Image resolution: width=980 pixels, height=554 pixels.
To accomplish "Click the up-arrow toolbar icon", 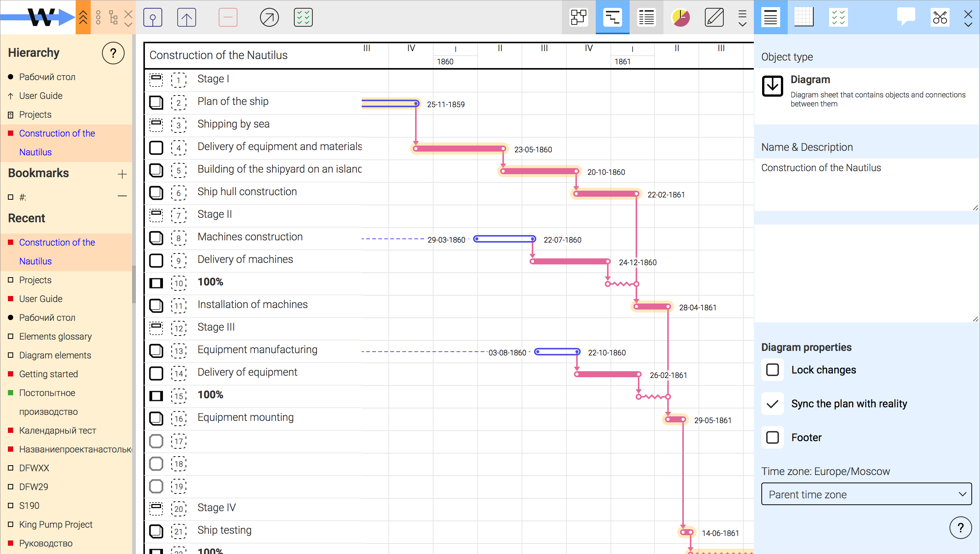I will coord(187,18).
